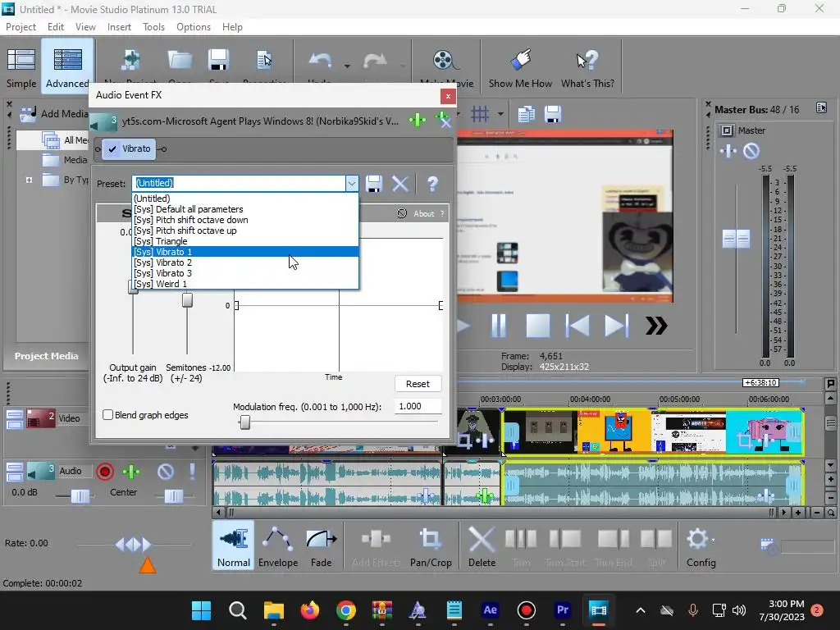Open About in Vibrato panel
This screenshot has height=630, width=840.
pos(424,214)
